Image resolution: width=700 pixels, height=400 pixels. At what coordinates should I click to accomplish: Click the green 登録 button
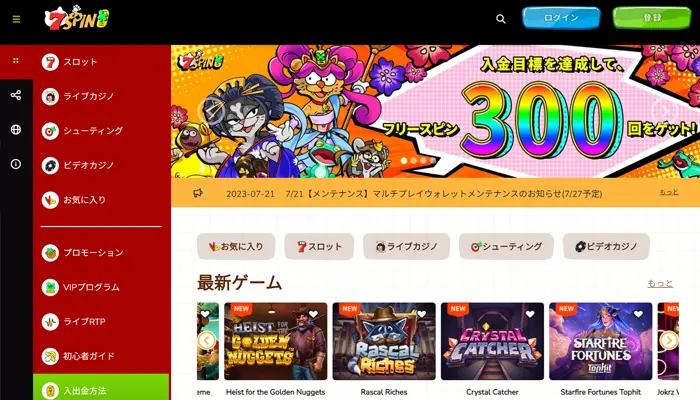(652, 18)
